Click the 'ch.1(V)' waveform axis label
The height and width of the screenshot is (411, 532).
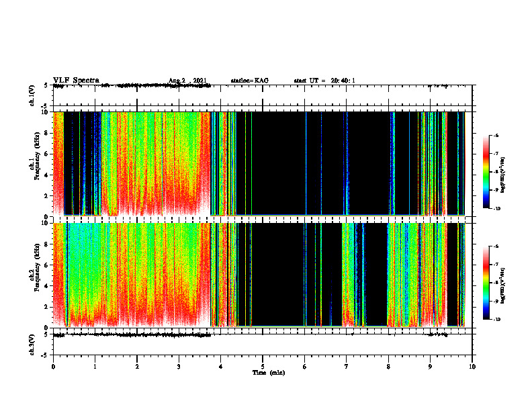(x=32, y=95)
